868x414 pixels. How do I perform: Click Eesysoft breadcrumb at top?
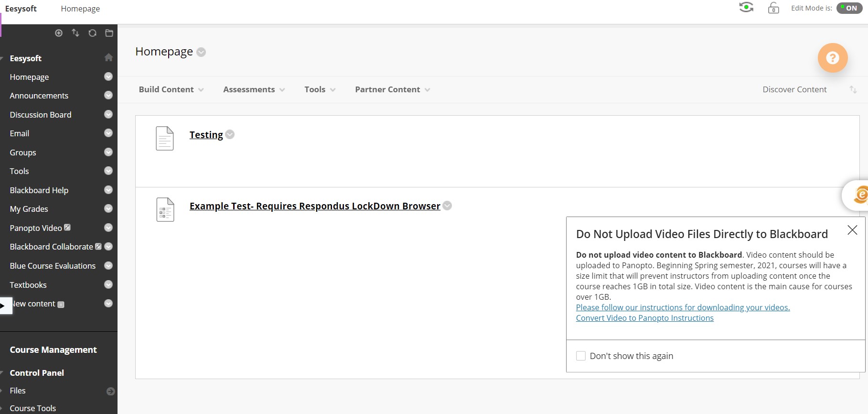click(x=21, y=9)
